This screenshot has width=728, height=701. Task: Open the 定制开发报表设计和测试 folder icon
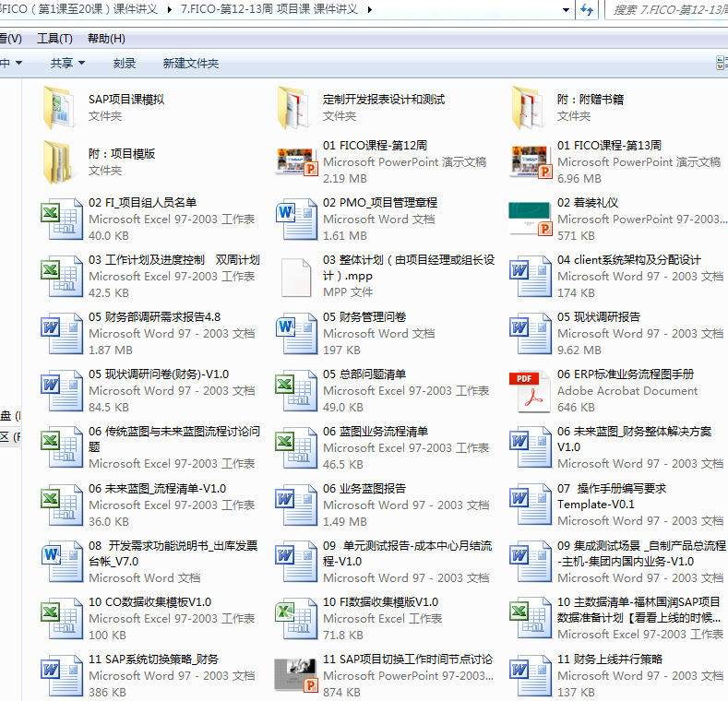pos(294,108)
